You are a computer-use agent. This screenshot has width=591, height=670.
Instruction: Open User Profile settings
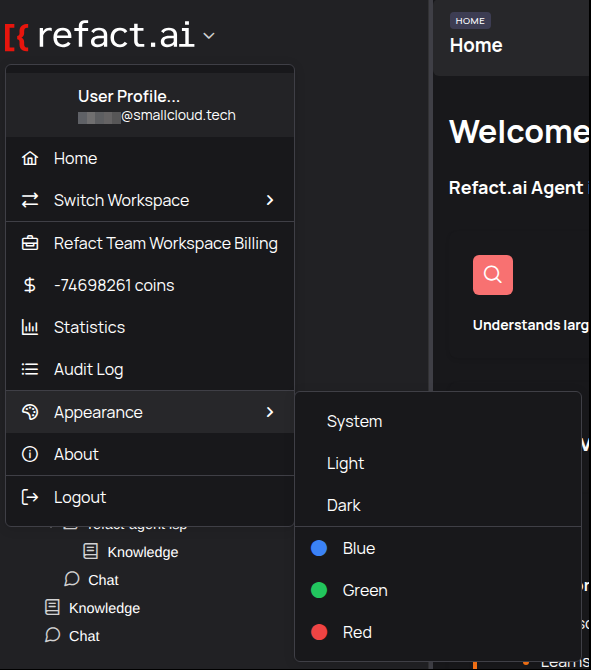(x=150, y=105)
